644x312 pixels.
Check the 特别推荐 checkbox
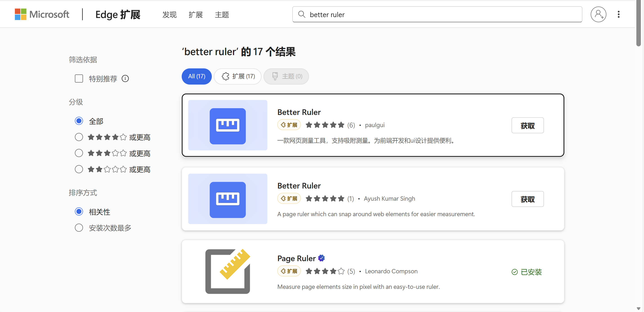pyautogui.click(x=79, y=79)
